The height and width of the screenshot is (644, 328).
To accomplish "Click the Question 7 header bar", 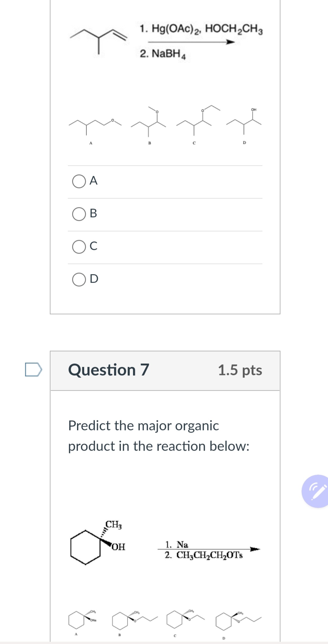I will pyautogui.click(x=165, y=370).
